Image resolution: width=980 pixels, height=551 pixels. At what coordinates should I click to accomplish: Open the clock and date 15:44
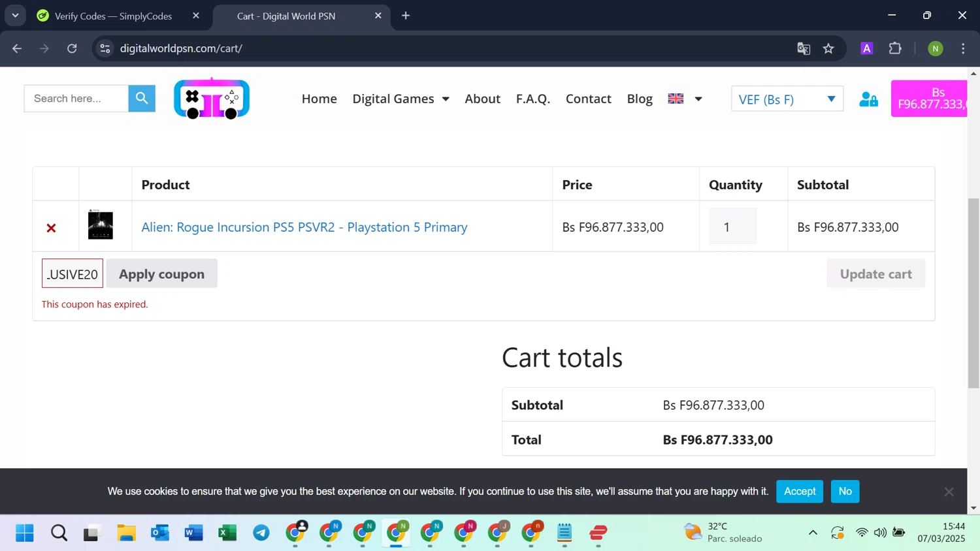[941, 533]
